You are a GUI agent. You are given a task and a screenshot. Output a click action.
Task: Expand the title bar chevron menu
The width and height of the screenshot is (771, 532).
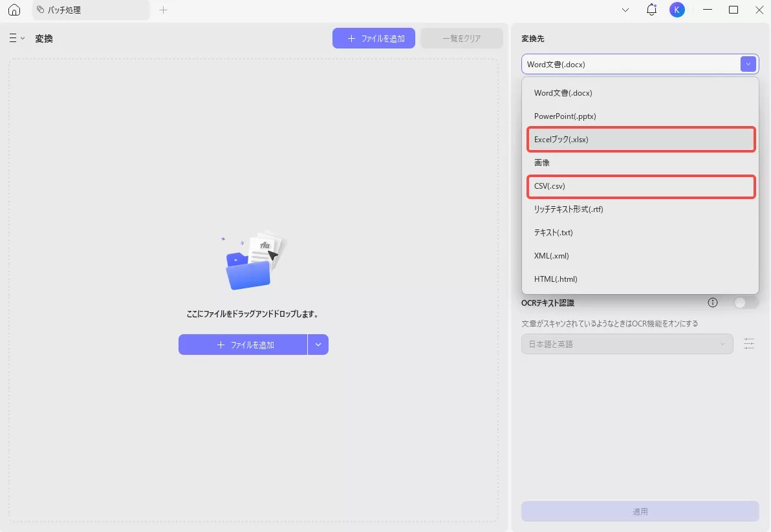coord(625,10)
